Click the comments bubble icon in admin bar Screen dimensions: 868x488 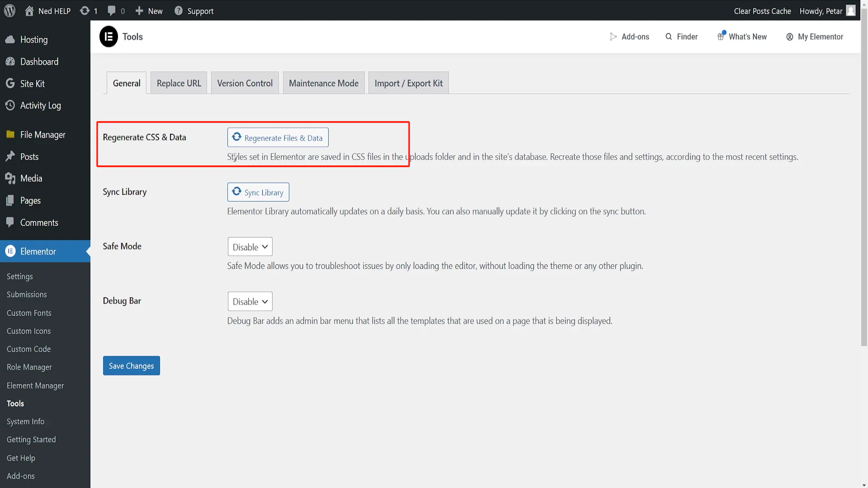point(111,11)
